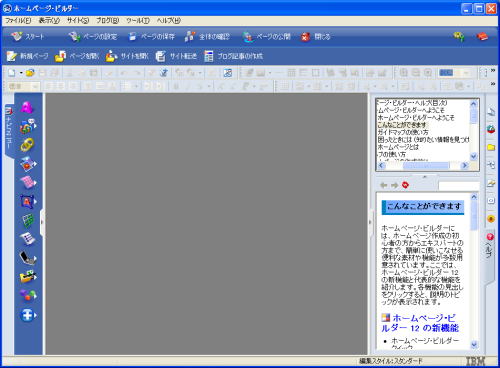Open the ブログ menu
Viewport: 500px width, 368px height.
click(107, 21)
